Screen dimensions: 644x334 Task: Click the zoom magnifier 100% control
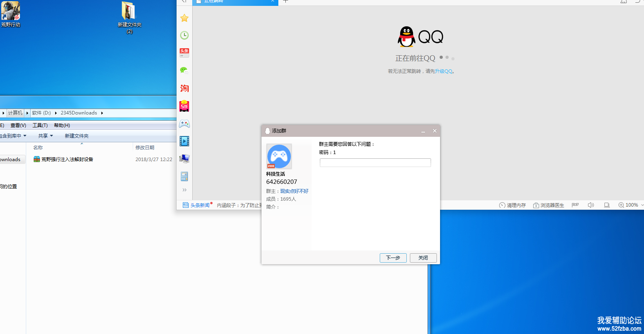tap(628, 205)
